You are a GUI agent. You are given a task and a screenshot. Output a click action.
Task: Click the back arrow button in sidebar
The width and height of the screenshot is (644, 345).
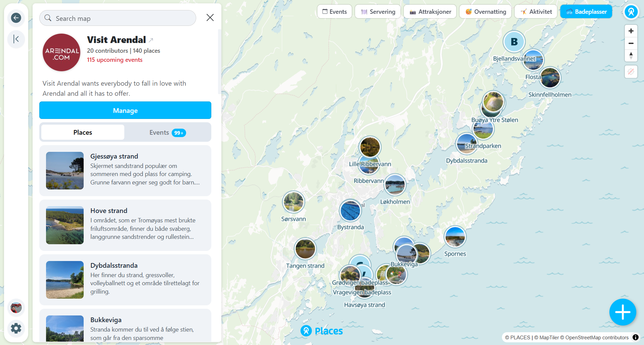[16, 18]
